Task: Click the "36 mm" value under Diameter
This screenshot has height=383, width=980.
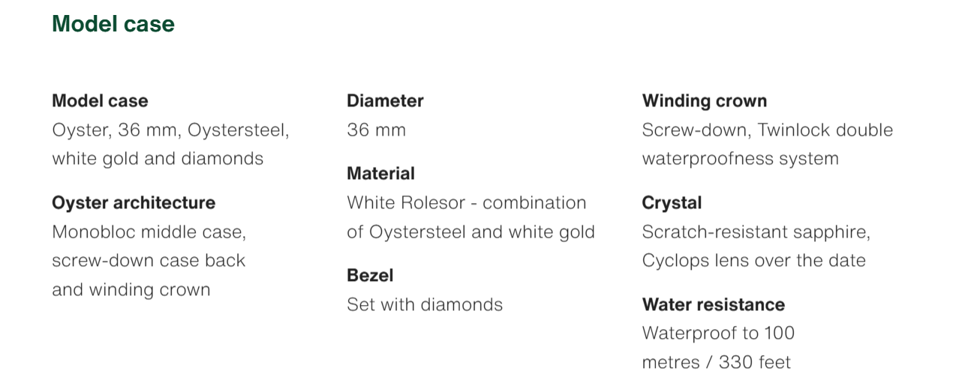Action: tap(376, 130)
